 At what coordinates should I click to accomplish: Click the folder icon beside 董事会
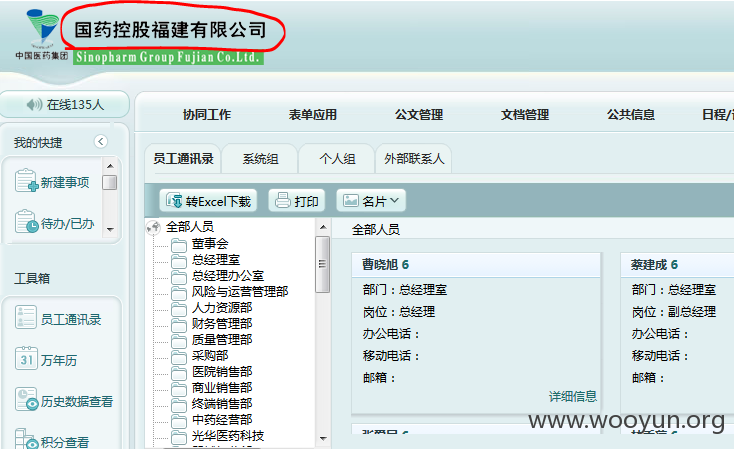tap(179, 244)
